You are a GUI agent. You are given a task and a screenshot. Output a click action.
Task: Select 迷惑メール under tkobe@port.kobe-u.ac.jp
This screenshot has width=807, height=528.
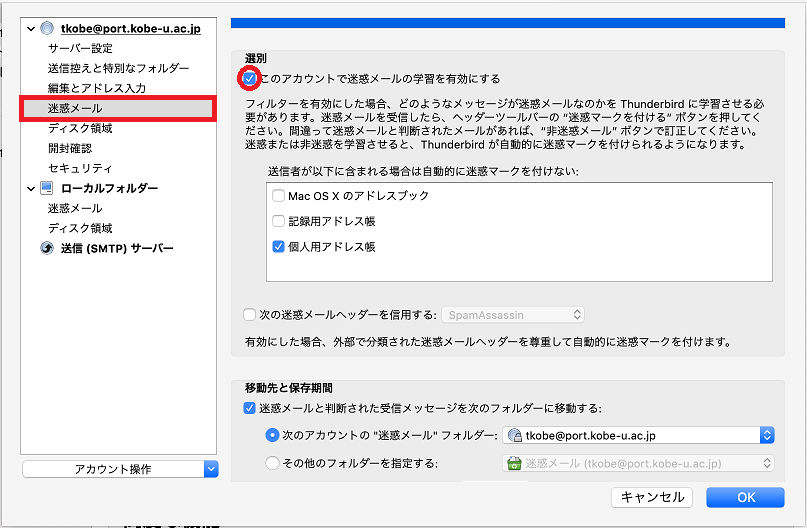[x=118, y=109]
